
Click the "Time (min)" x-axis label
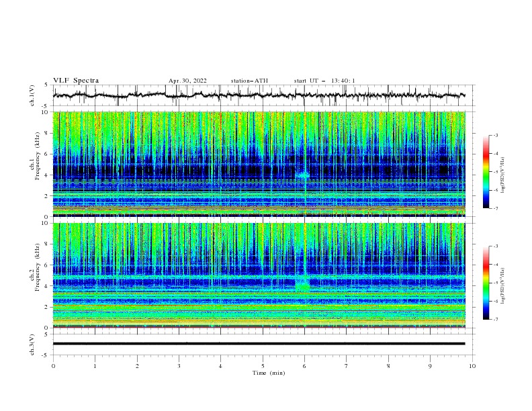(269, 373)
